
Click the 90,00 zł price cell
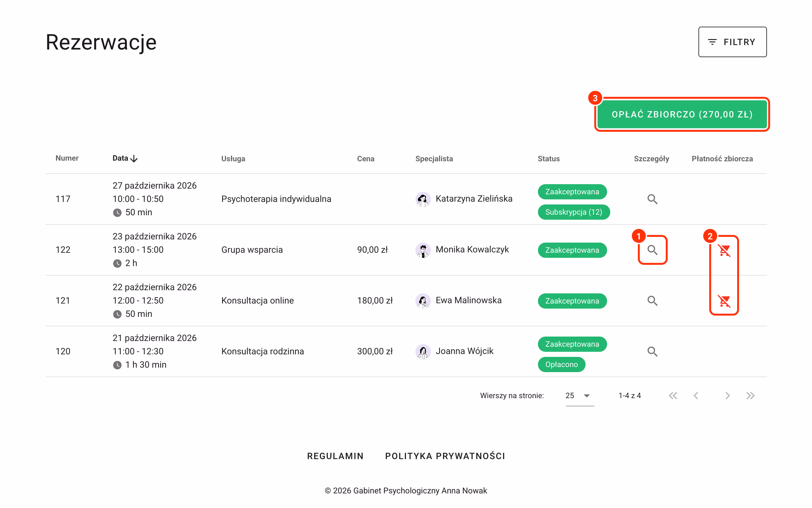pos(372,250)
